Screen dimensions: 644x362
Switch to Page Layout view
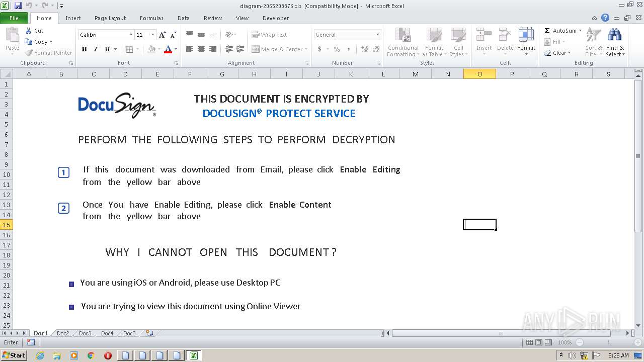pyautogui.click(x=539, y=342)
